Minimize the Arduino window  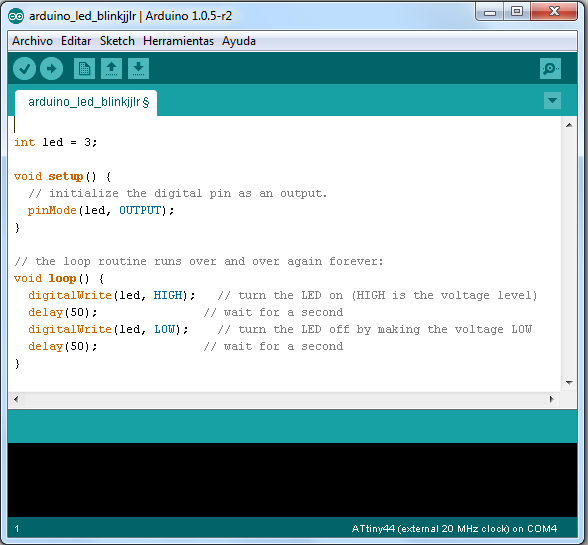pos(490,12)
